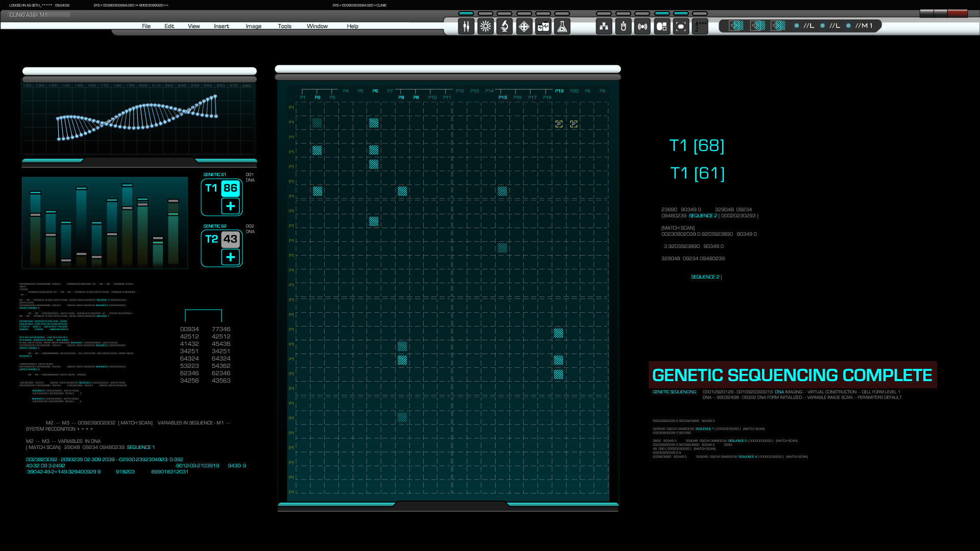Click the network hierarchy icon
980x551 pixels.
tap(604, 27)
